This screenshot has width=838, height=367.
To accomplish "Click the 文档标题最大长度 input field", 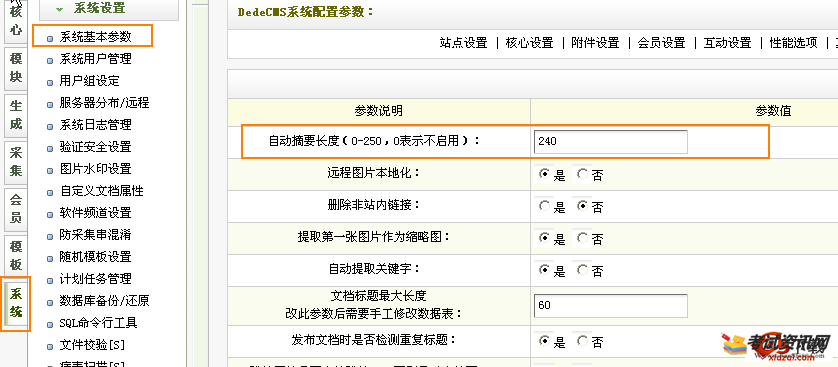I will [x=610, y=306].
